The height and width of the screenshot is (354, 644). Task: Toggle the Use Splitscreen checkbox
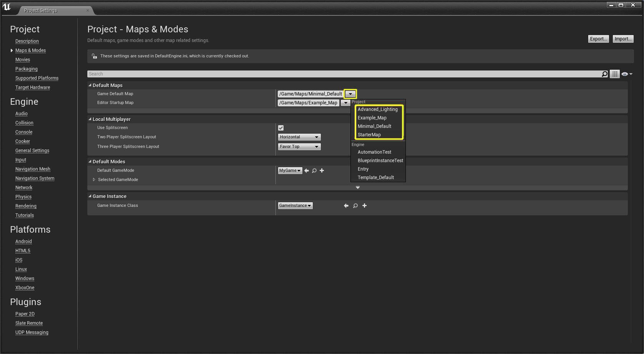click(x=281, y=128)
